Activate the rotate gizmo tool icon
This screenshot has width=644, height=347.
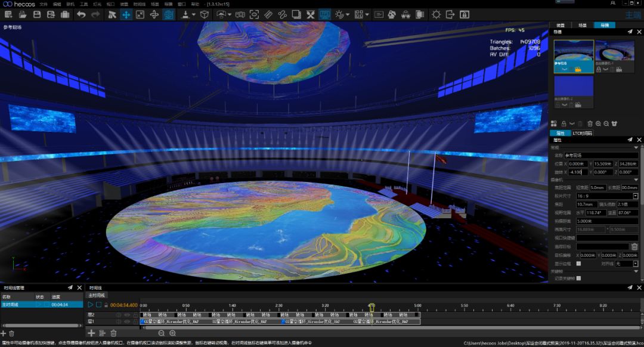pos(154,15)
